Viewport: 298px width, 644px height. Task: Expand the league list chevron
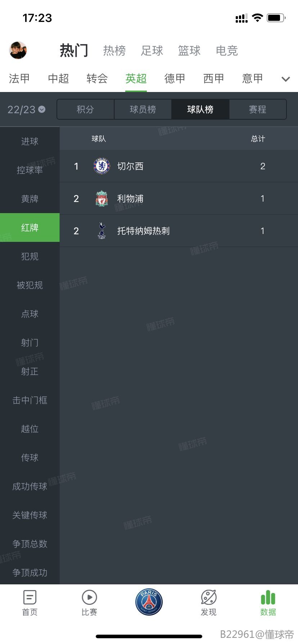[x=286, y=79]
